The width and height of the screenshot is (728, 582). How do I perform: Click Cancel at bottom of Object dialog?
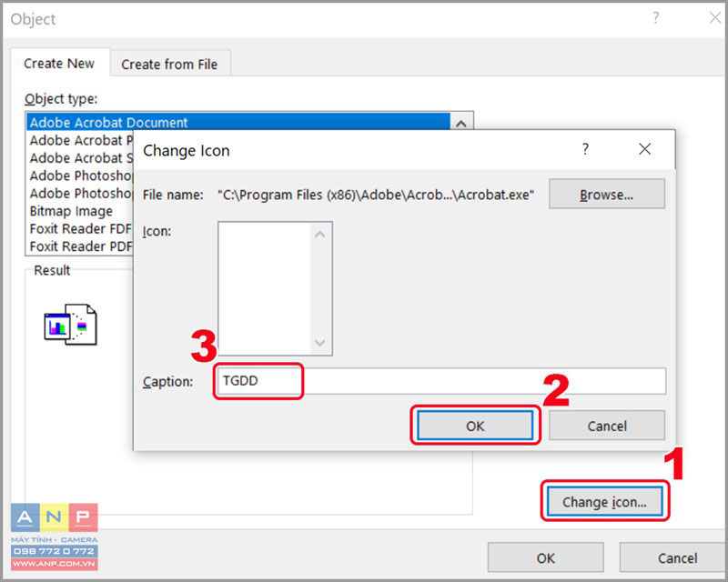click(x=674, y=557)
